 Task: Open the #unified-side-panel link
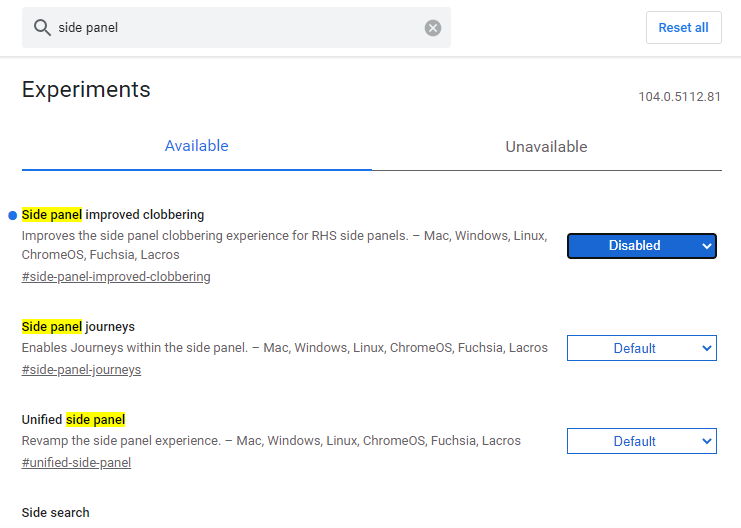77,463
